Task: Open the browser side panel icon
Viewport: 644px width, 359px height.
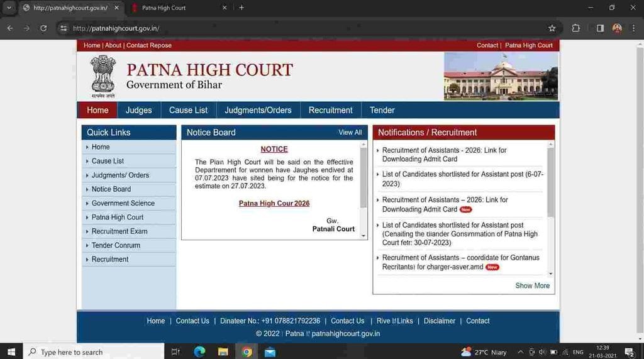Action: [x=600, y=28]
